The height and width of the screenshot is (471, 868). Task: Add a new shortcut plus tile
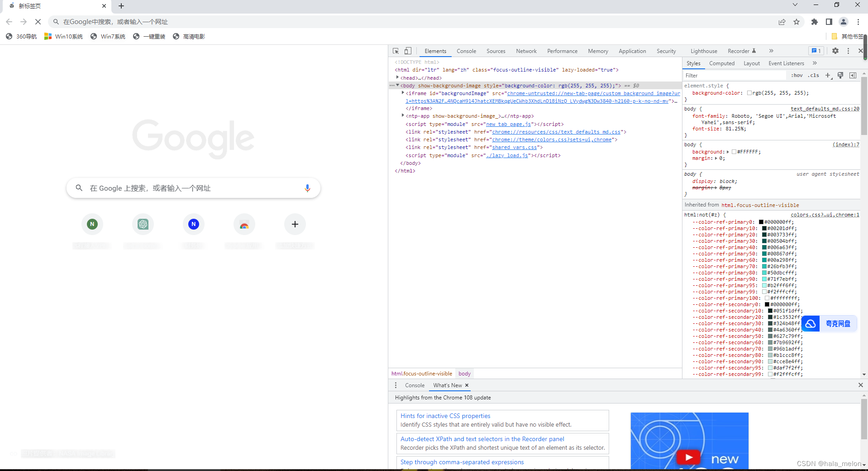pyautogui.click(x=295, y=224)
